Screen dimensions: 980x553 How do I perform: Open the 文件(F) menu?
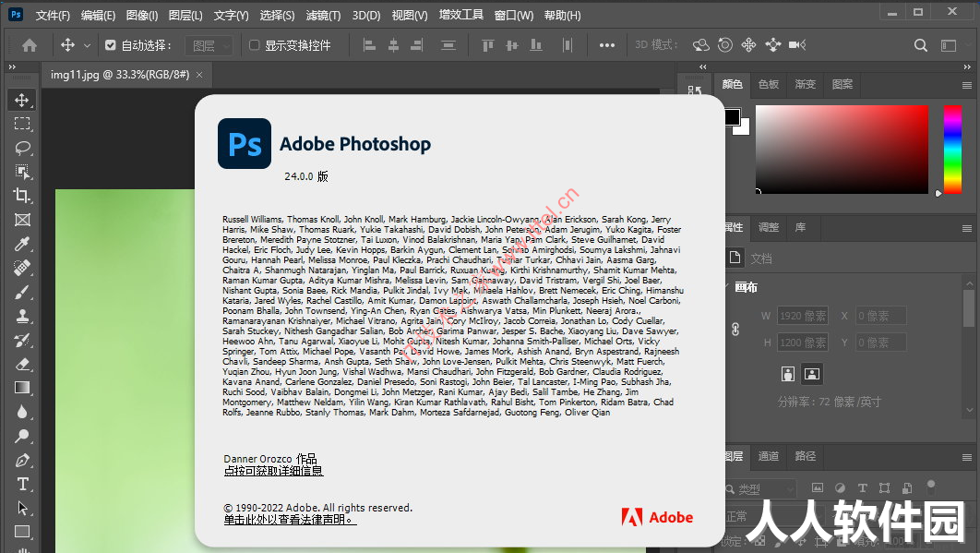pos(53,15)
